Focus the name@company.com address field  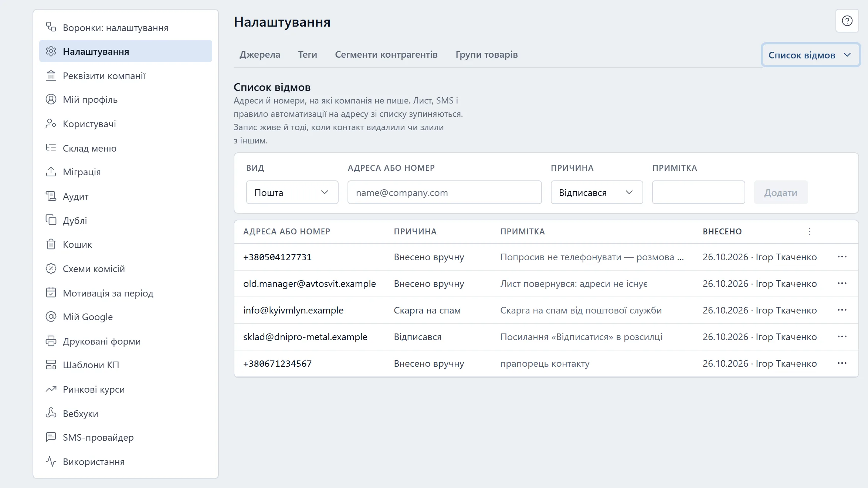click(444, 192)
